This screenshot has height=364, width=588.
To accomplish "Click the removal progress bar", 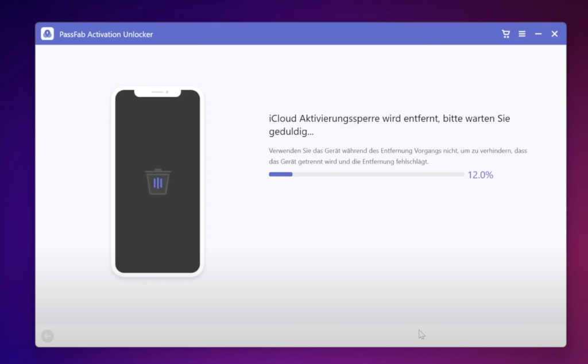I will pyautogui.click(x=366, y=175).
